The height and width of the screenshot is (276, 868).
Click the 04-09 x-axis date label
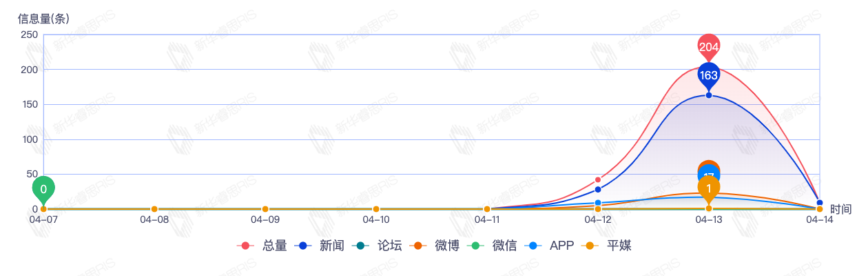click(x=265, y=220)
